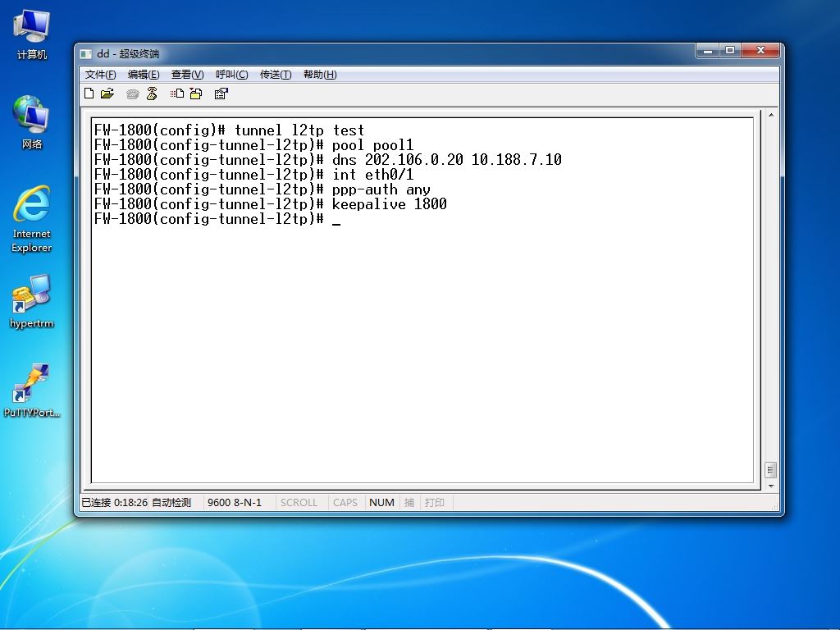The image size is (840, 630).
Task: Open the 帮助(H) menu
Action: (320, 75)
